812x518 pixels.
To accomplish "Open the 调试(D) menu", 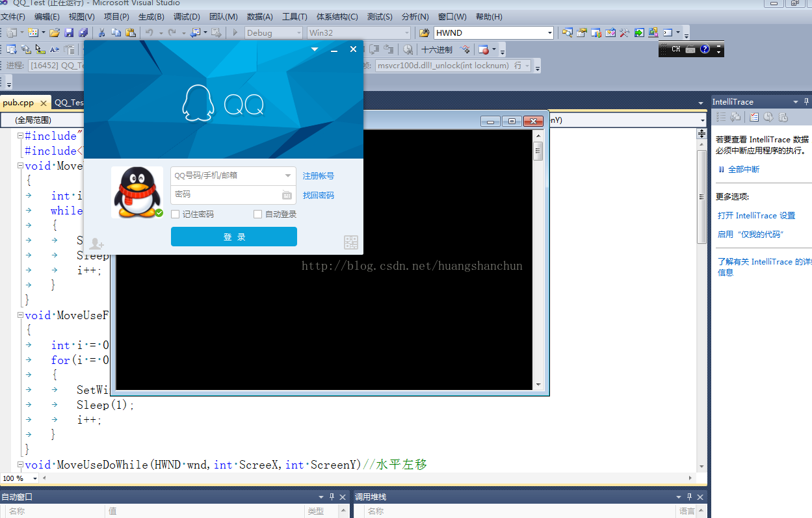I will pos(187,16).
